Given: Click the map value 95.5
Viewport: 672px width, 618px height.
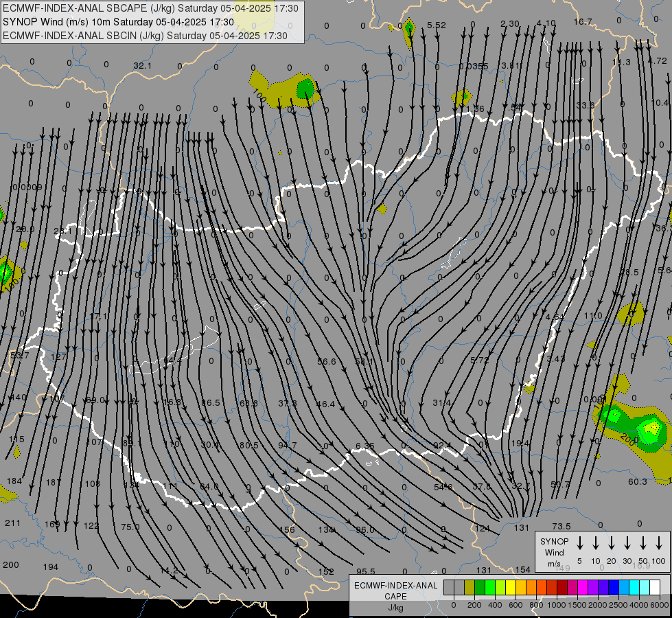Looking at the screenshot, I should coord(366,571).
